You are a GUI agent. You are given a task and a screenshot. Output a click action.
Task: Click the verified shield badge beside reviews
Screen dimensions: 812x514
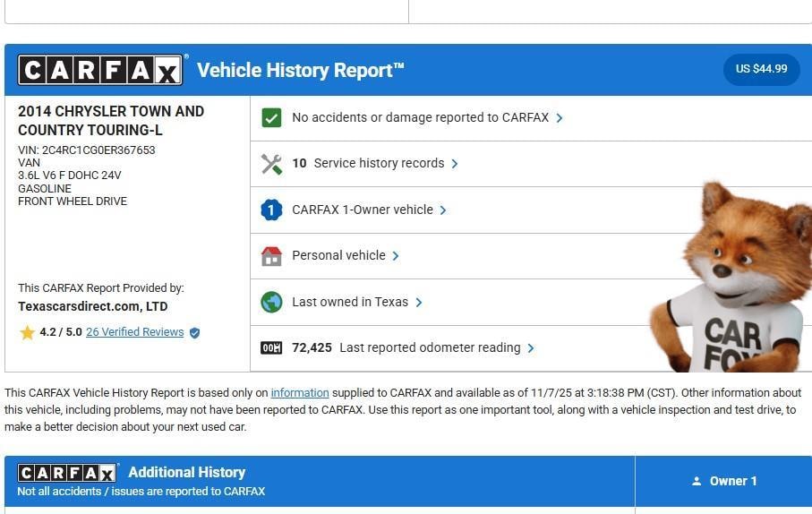click(194, 332)
